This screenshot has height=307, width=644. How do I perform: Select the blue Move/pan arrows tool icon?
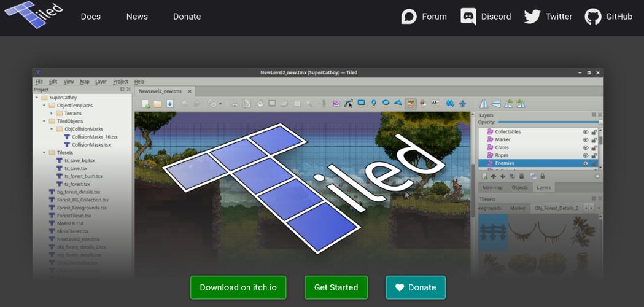[x=462, y=104]
